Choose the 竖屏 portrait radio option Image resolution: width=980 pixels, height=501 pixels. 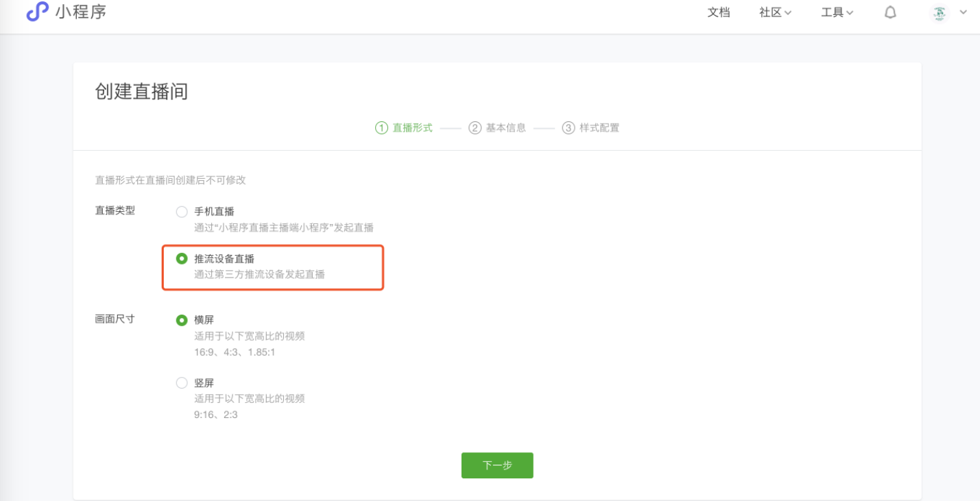click(x=182, y=383)
